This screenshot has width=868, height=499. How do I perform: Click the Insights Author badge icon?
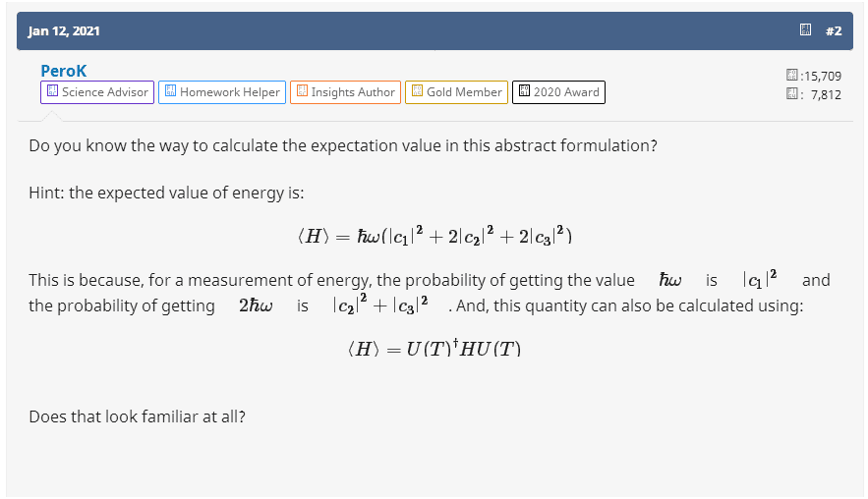point(302,92)
